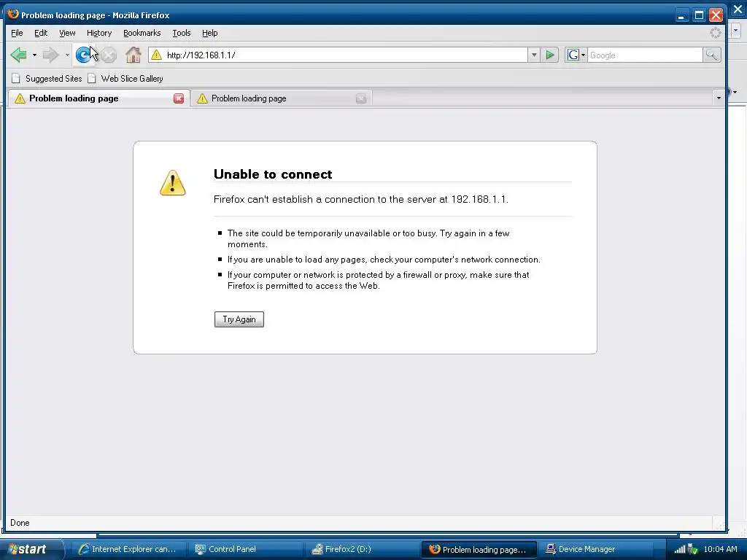Click the green Go arrow button
This screenshot has height=560, width=747.
click(550, 55)
